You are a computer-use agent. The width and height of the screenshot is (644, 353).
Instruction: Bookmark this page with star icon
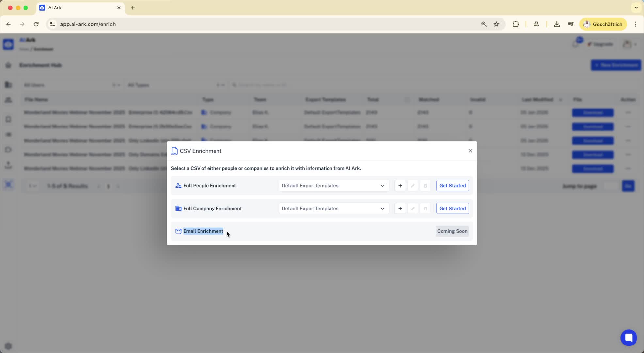496,24
